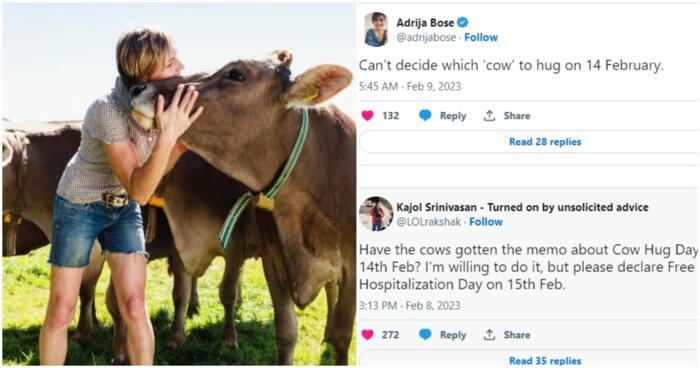
Task: Click the 5:45 AM Feb 9, 2023 timestamp
Action: click(410, 86)
